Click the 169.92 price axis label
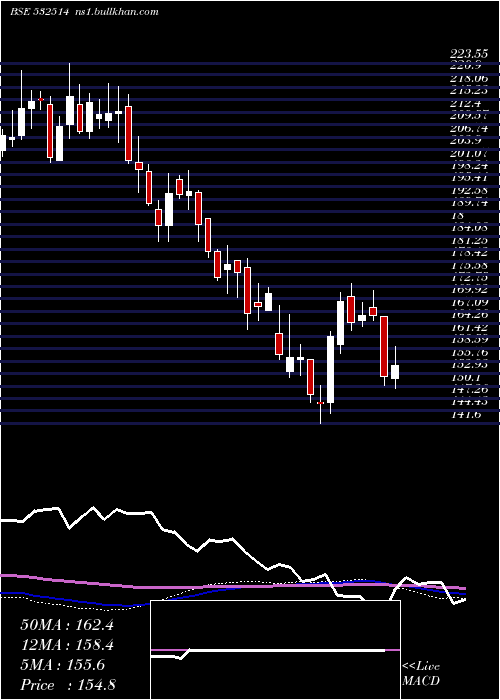This screenshot has height=700, width=500. click(470, 291)
